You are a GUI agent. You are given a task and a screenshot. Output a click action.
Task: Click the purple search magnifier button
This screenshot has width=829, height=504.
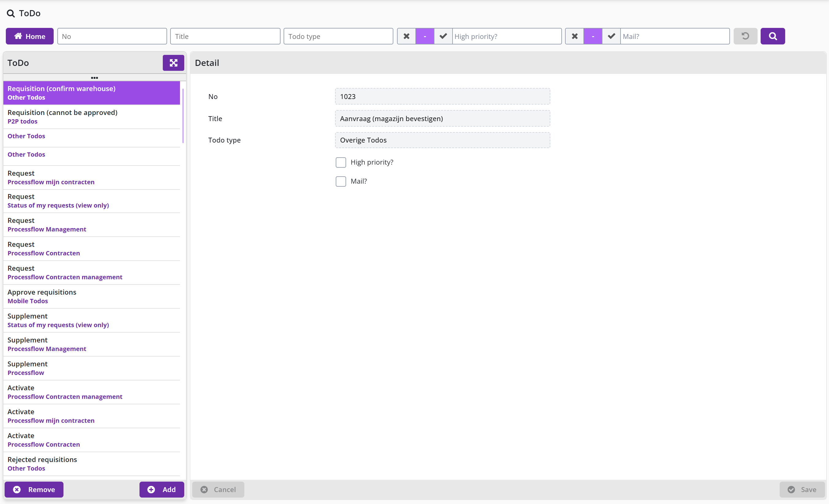click(x=773, y=36)
